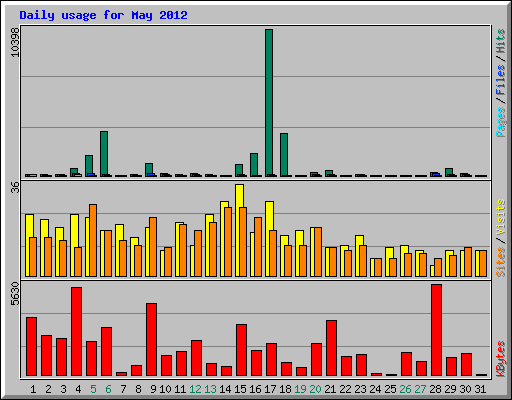Click the "Daily usage for May 2012" title
Screen dimensions: 512x400
click(x=103, y=15)
